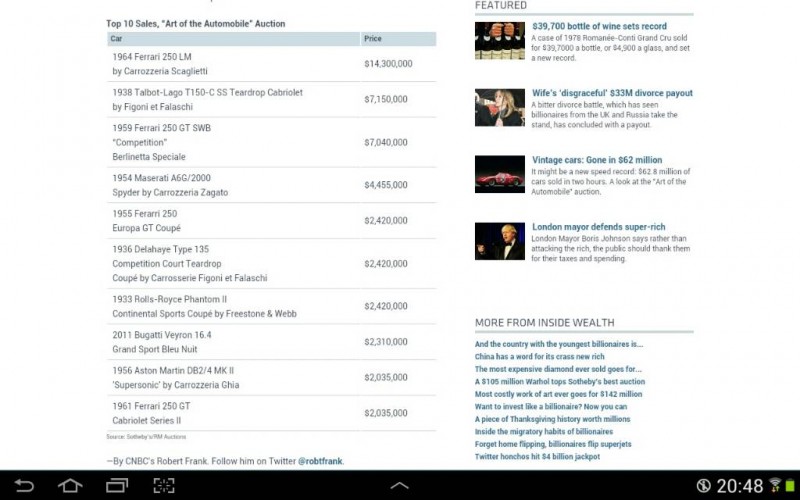This screenshot has height=500, width=800.
Task: Open 'Forget home flipping, billionaires flip superjets'
Action: point(553,444)
